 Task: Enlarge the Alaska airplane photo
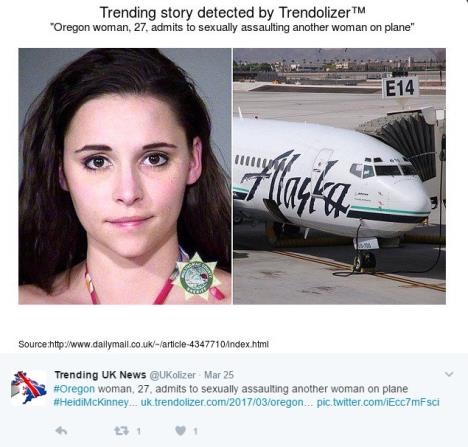[x=339, y=176]
